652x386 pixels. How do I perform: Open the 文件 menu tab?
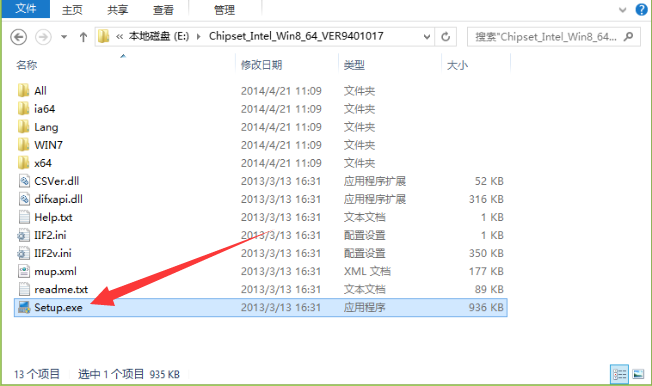pyautogui.click(x=26, y=9)
